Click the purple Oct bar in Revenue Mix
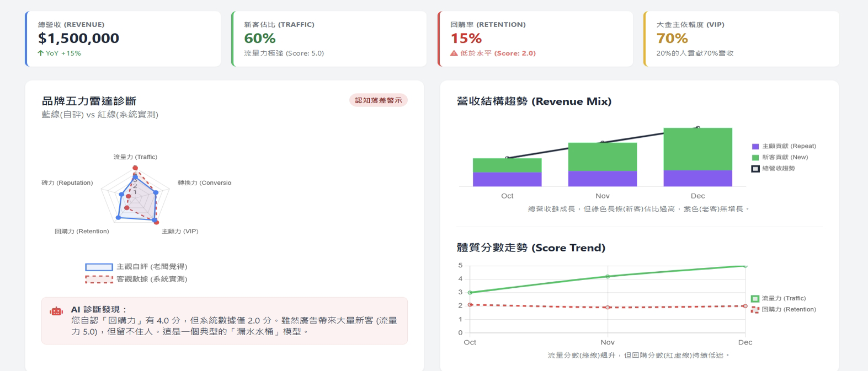 click(x=507, y=179)
